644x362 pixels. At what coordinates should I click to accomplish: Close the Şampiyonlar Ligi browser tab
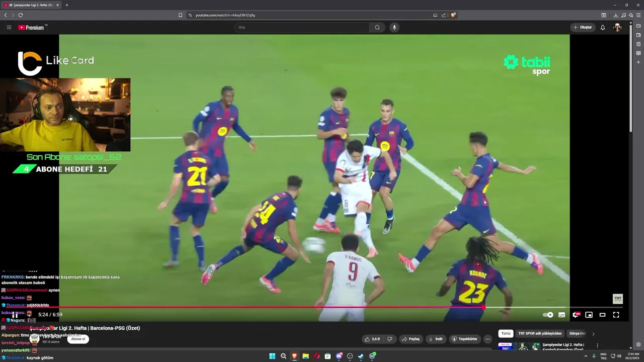coord(57,5)
